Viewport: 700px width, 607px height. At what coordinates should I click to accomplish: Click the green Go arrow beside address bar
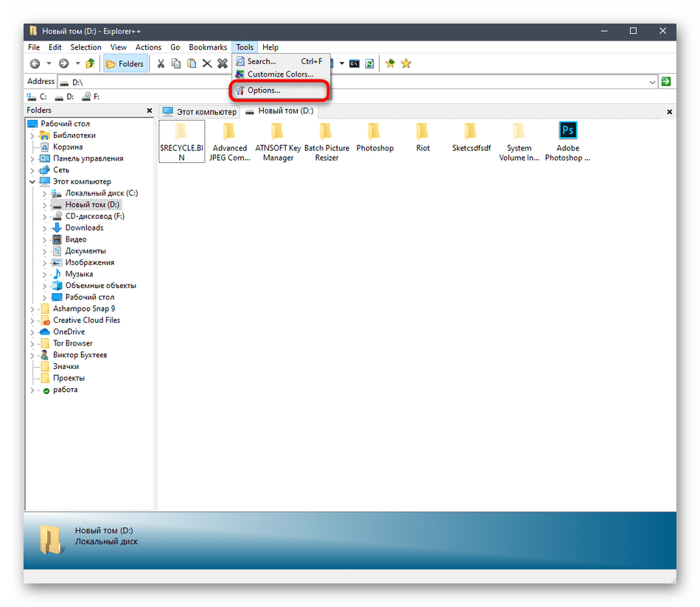click(666, 82)
